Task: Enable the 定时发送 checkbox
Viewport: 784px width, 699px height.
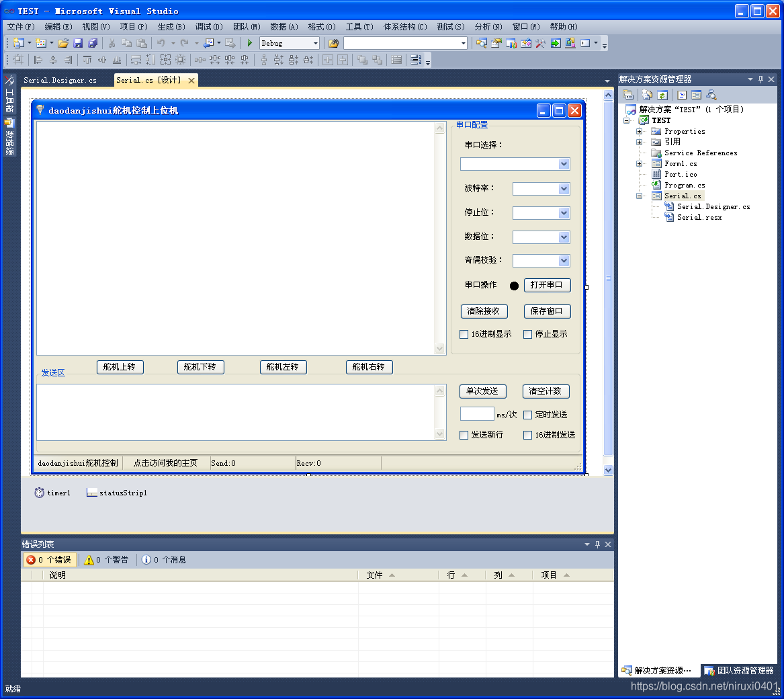Action: pos(528,415)
